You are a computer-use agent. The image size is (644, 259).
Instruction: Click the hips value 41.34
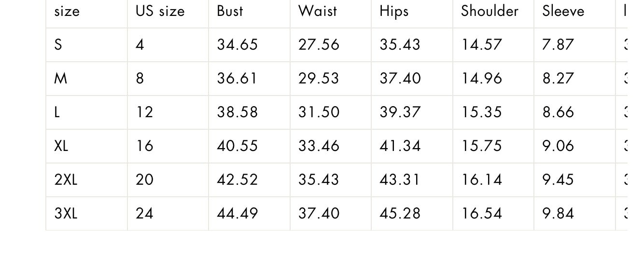[x=400, y=146]
